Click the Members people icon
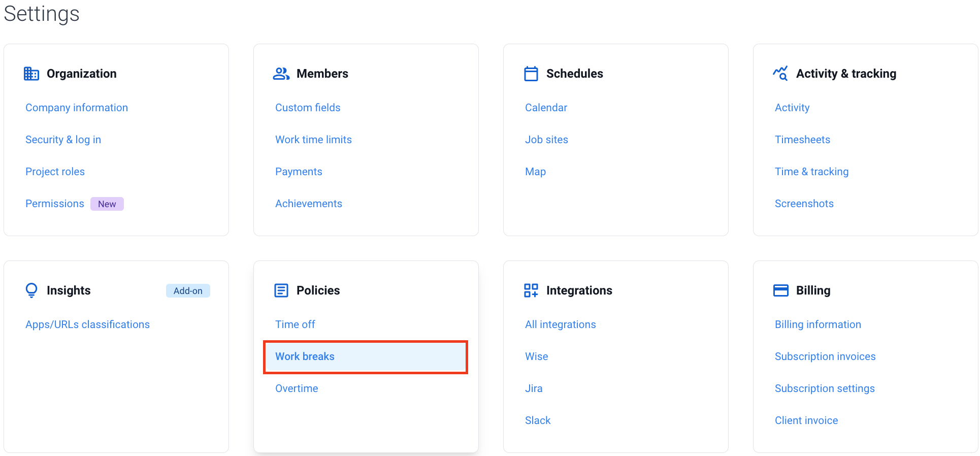The image size is (980, 456). [x=281, y=74]
